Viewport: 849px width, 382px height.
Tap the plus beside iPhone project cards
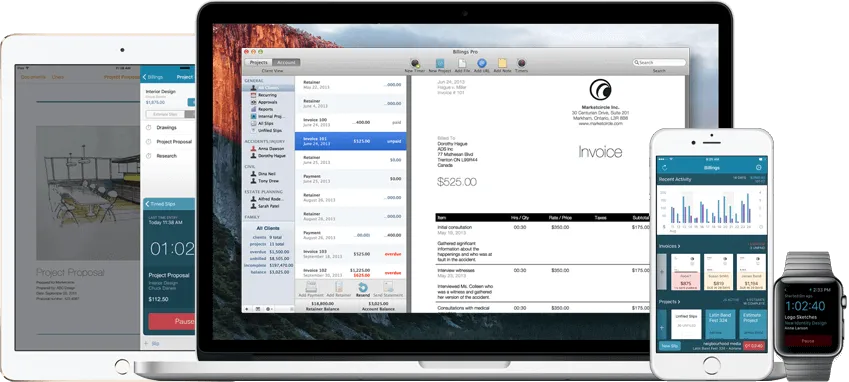tap(662, 328)
